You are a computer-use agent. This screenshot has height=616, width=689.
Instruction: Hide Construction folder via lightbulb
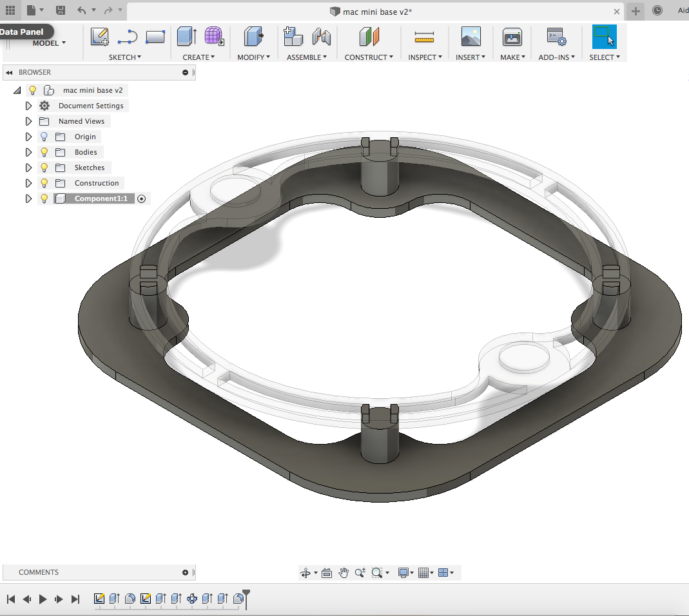click(44, 183)
